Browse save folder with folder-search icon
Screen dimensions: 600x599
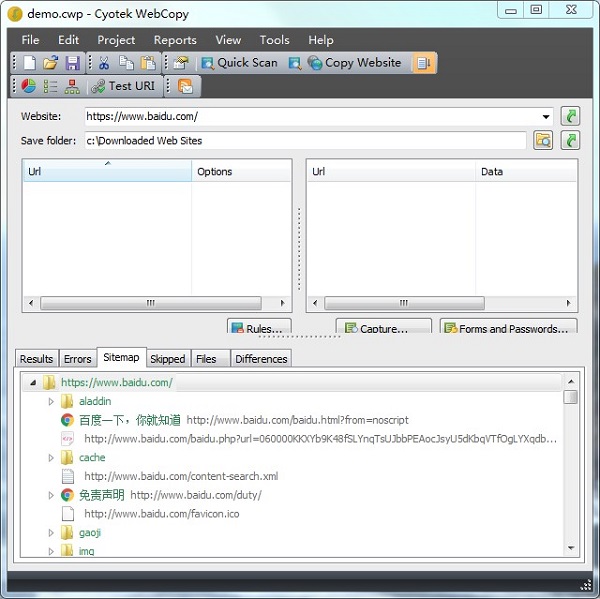point(543,140)
